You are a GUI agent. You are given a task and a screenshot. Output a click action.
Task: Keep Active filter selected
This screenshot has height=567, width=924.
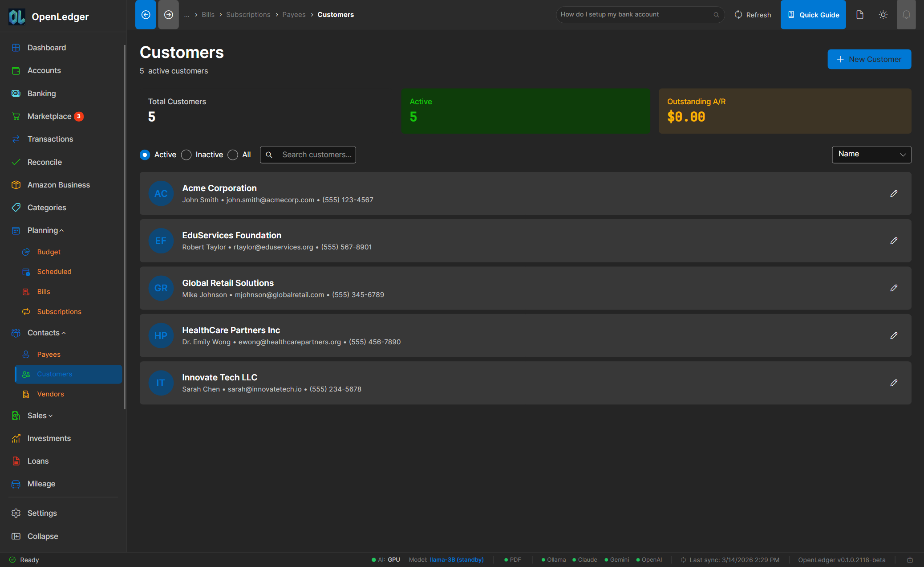pos(145,155)
